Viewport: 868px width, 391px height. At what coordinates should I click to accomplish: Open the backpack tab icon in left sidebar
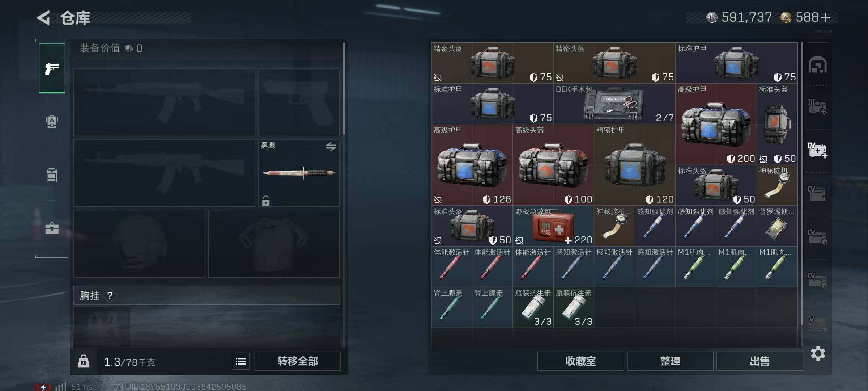click(52, 122)
